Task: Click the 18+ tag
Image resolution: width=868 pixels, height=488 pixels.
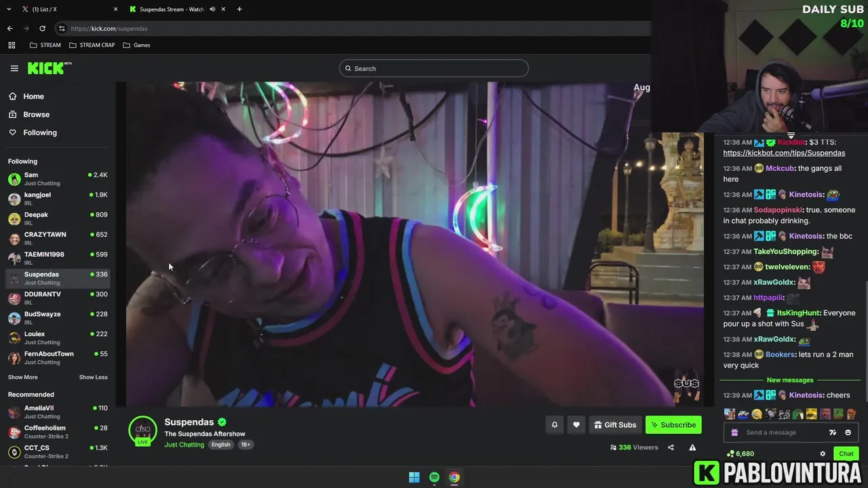Action: coord(245,445)
